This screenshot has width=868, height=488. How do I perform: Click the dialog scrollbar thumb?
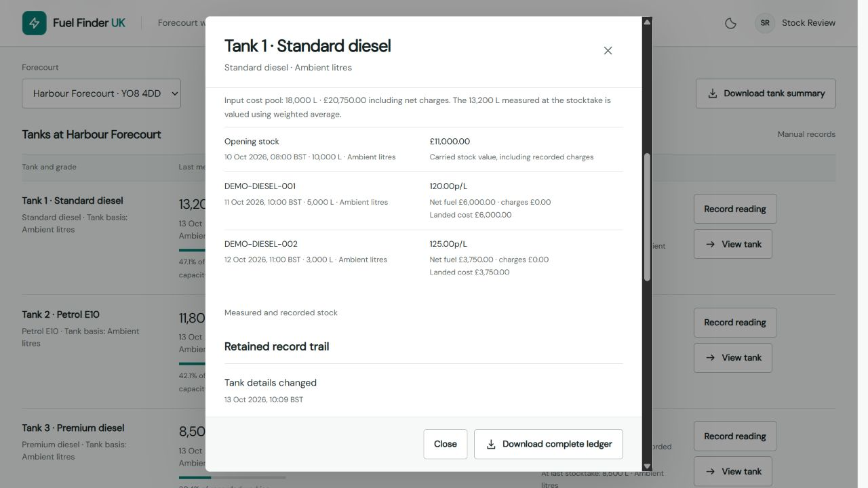click(647, 218)
